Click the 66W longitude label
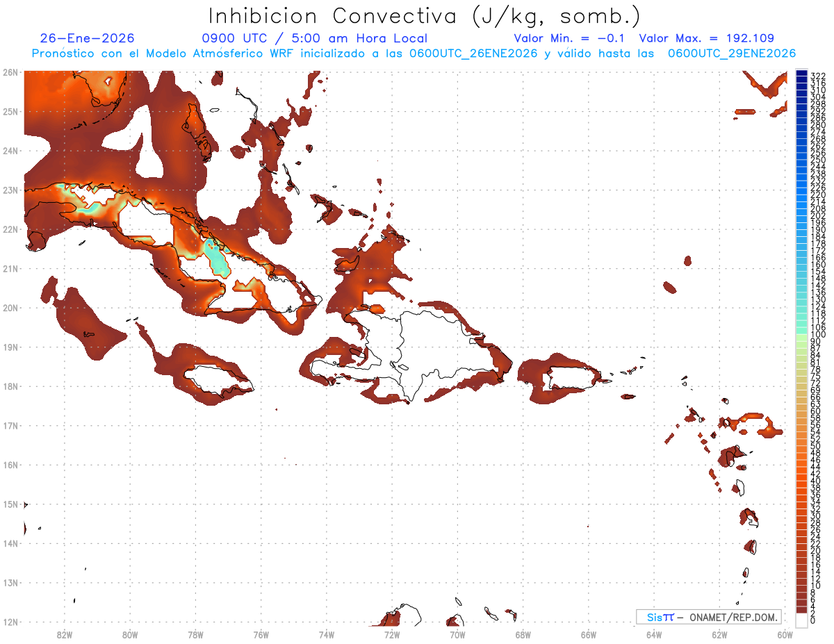This screenshot has height=644, width=834. tap(589, 634)
